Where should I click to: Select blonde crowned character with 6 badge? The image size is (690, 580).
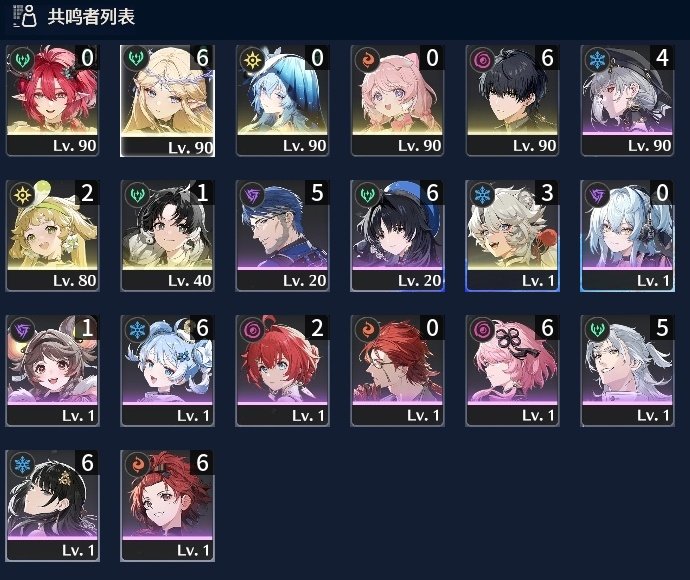[x=167, y=100]
